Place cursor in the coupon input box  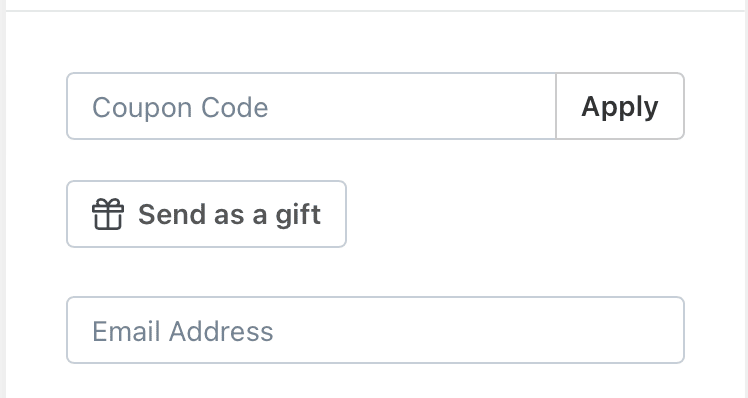(x=312, y=106)
